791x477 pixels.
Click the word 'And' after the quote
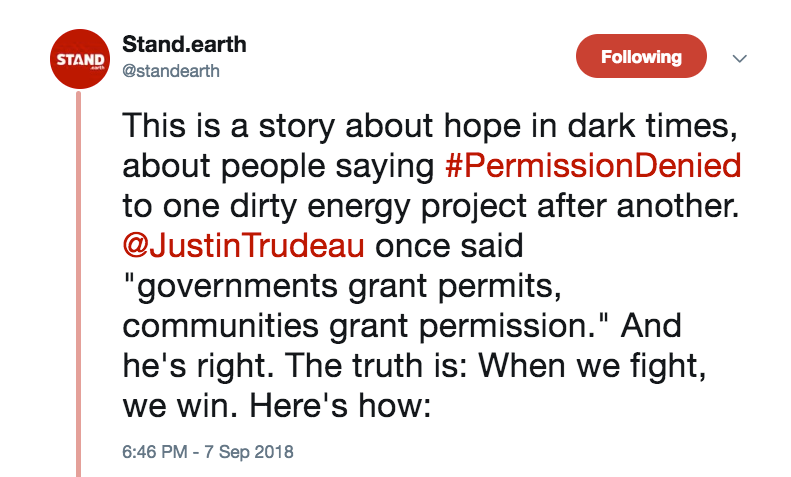coord(651,325)
